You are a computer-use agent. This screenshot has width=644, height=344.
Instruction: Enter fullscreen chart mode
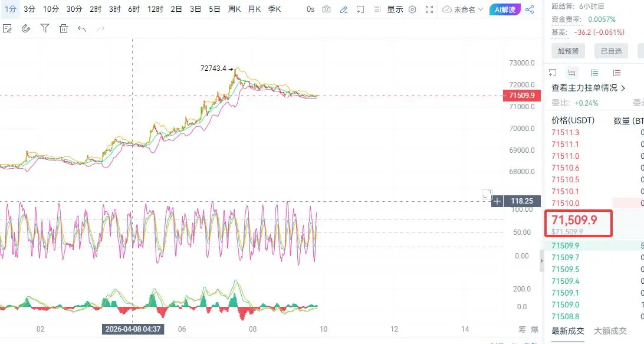point(429,9)
